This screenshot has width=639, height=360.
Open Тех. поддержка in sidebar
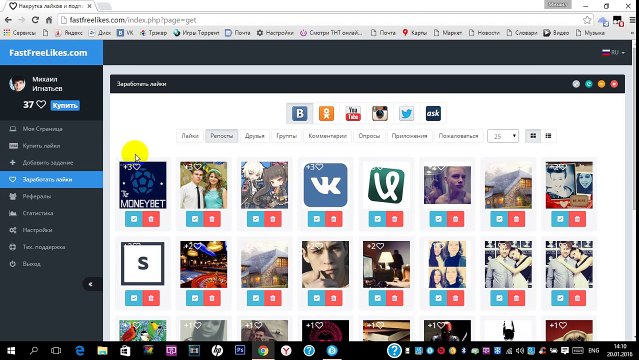pyautogui.click(x=51, y=247)
